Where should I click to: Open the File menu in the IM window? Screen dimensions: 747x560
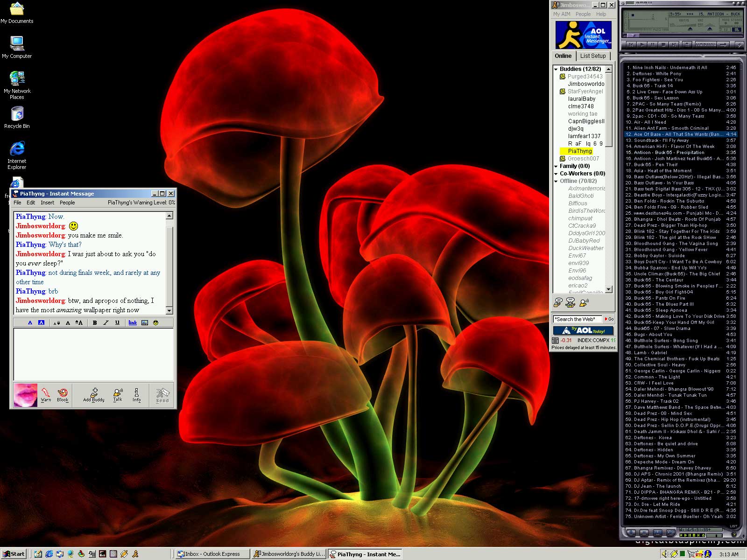pos(17,203)
